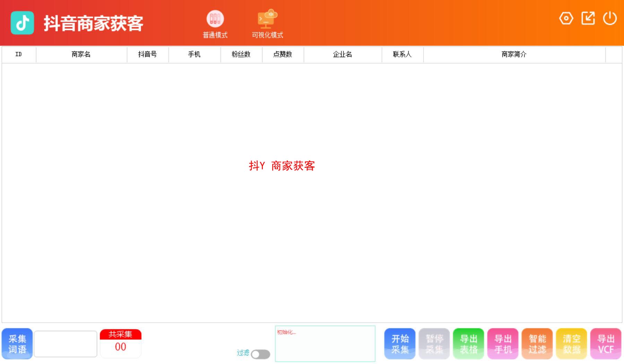The width and height of the screenshot is (624, 364).
Task: Click the 采集词语 keyword button
Action: tap(17, 344)
